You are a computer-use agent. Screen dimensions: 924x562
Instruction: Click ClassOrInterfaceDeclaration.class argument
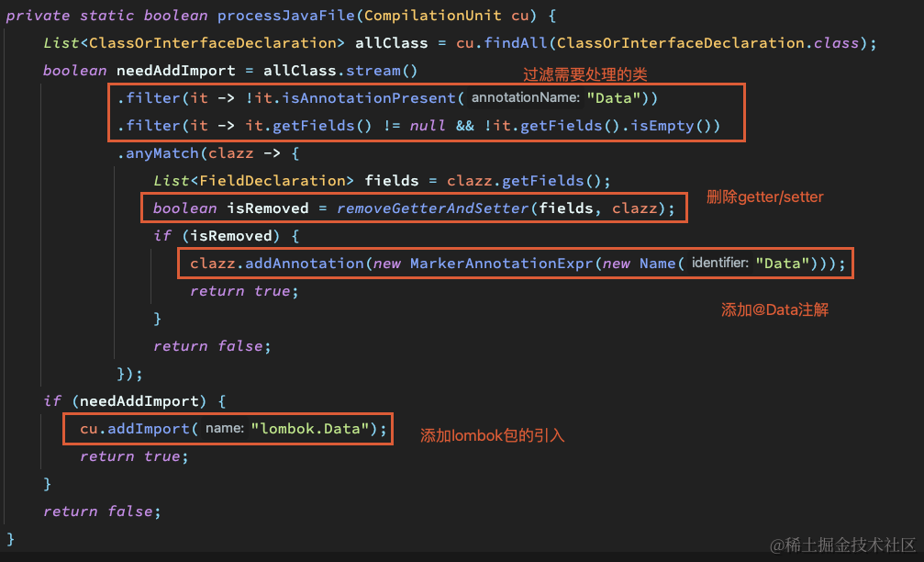(707, 43)
